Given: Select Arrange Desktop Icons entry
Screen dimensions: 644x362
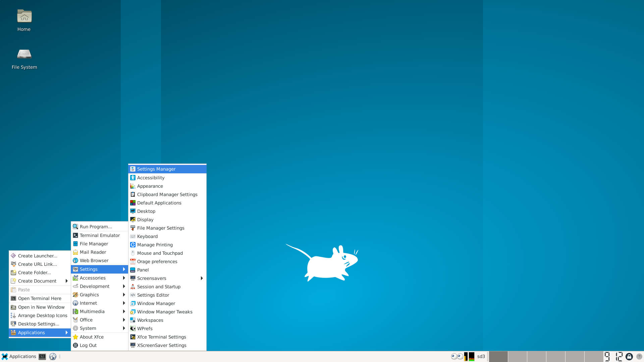Looking at the screenshot, I should (40, 315).
